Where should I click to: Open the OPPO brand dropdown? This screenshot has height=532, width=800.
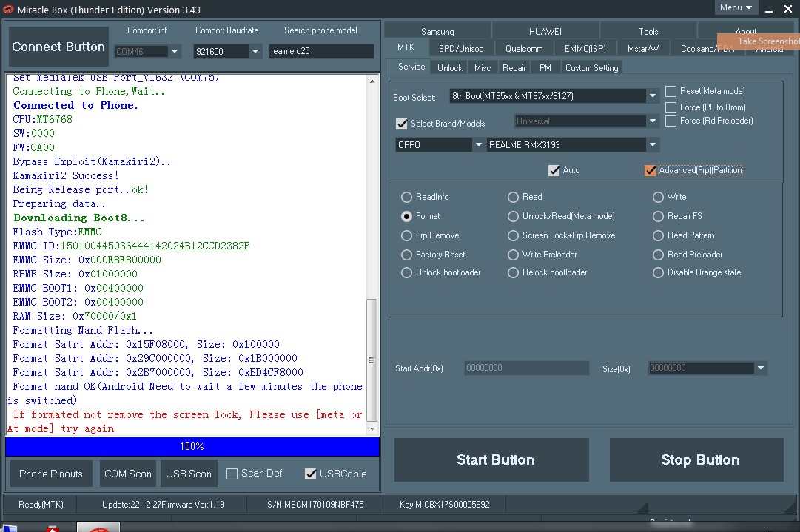tap(479, 145)
